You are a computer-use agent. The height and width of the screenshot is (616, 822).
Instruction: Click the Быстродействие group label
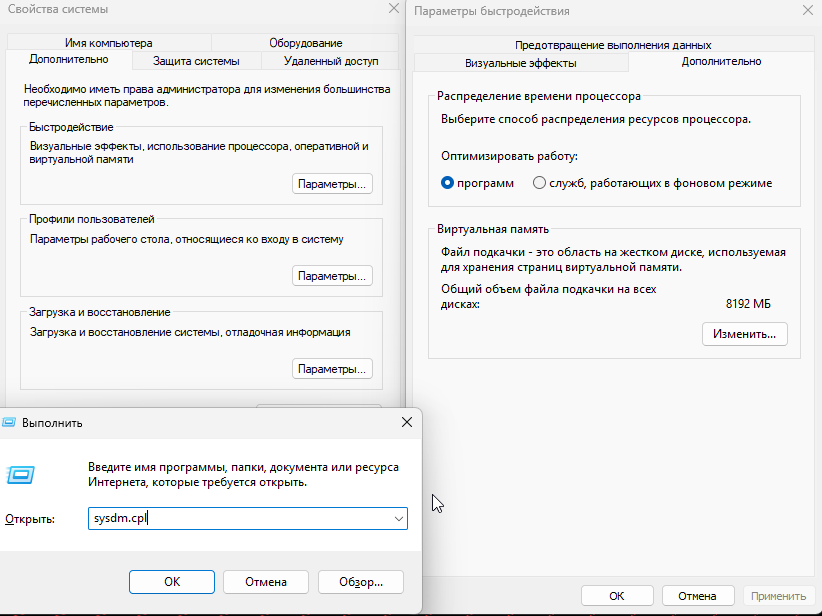click(71, 127)
